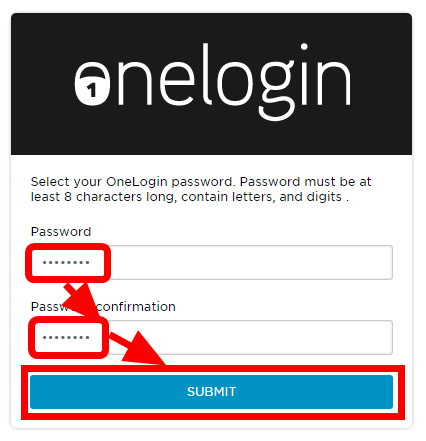Focus the Password confirmation input field

[212, 338]
